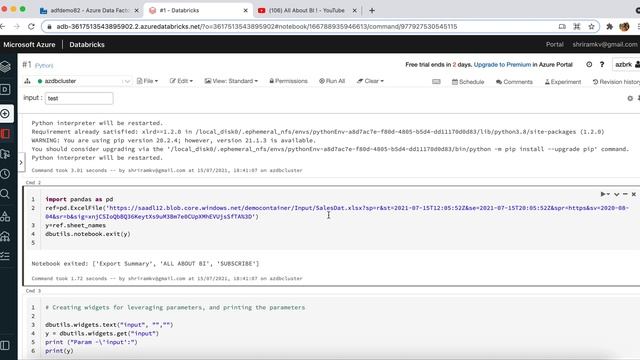The width and height of the screenshot is (640, 360).
Task: Click the keyboard shortcuts icon in notebook toolbar
Action: pyautogui.click(x=436, y=81)
